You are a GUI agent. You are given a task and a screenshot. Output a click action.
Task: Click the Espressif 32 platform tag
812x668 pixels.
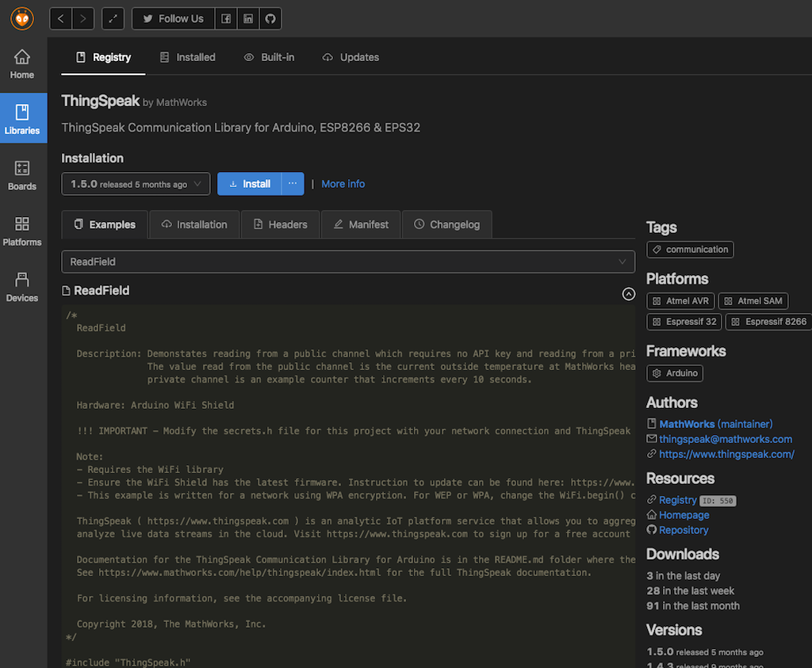click(684, 322)
